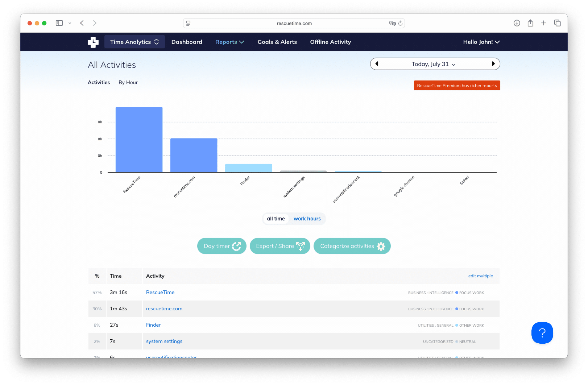
Task: Open the Hello John! account menu
Action: point(481,42)
